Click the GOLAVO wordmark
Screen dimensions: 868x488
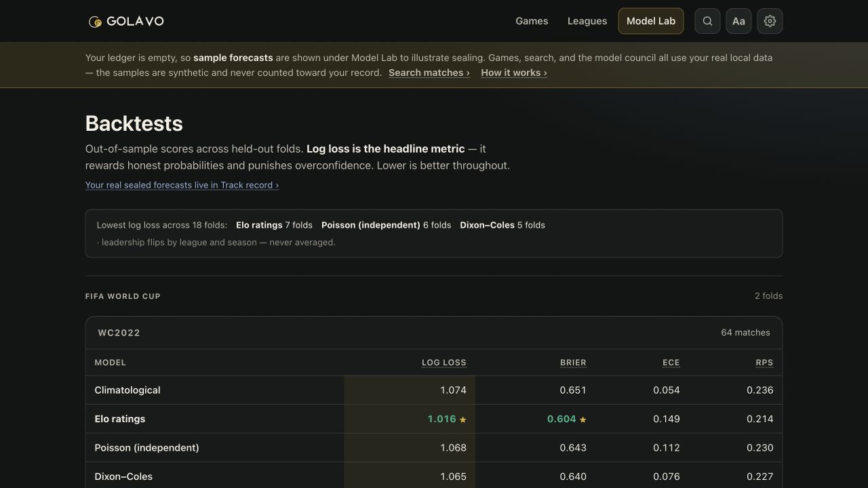point(135,21)
